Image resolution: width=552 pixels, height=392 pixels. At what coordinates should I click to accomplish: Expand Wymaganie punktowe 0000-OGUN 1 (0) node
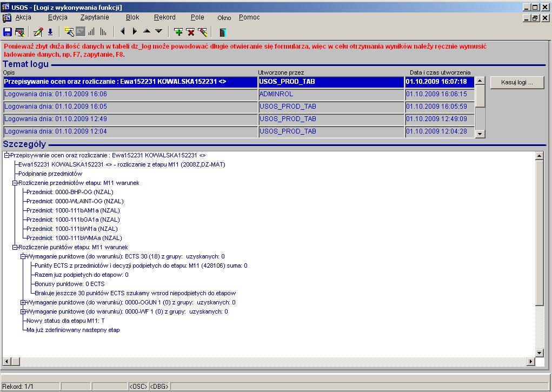23,302
